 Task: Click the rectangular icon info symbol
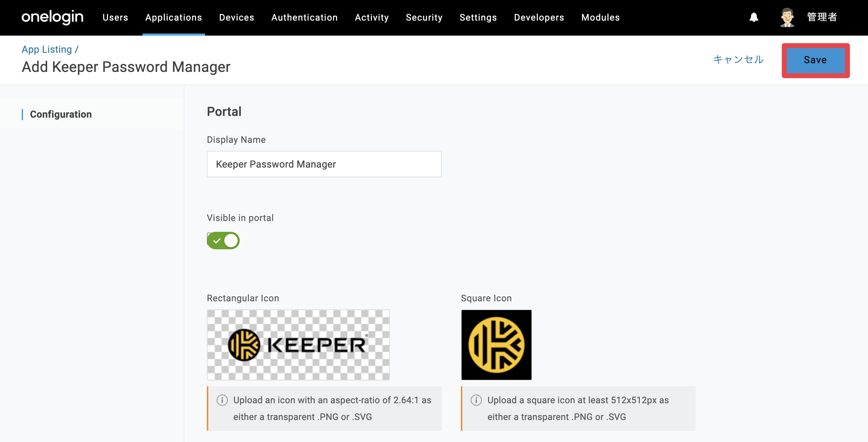tap(222, 400)
